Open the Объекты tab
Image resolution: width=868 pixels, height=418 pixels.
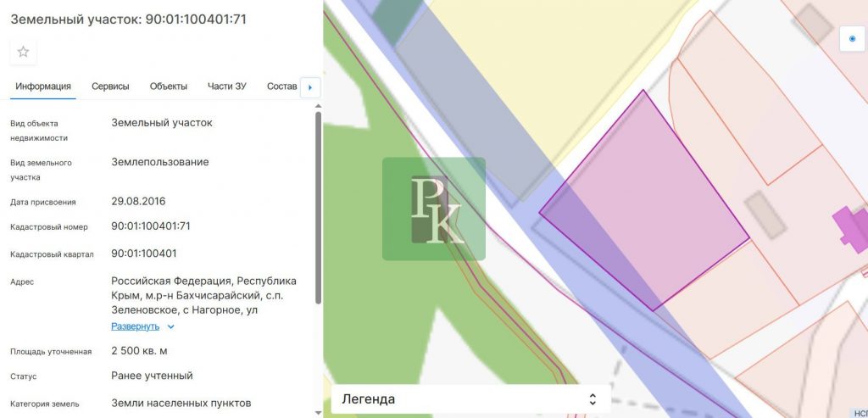[x=168, y=86]
